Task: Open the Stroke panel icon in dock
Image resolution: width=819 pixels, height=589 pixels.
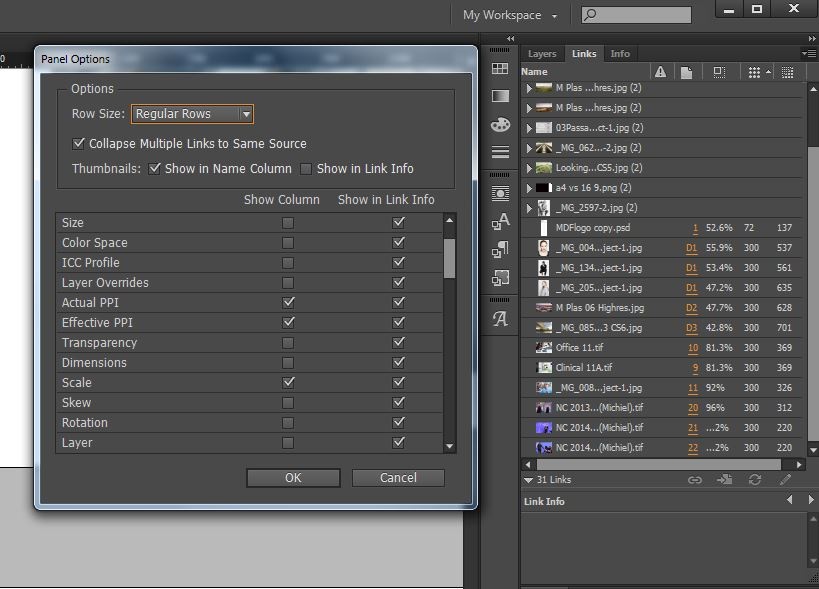Action: coord(500,151)
